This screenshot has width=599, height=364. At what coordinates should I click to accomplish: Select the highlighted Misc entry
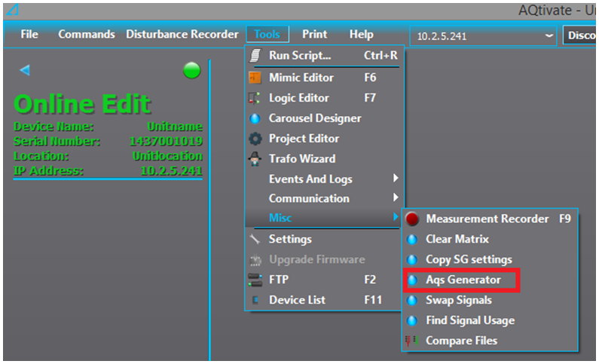(x=324, y=218)
